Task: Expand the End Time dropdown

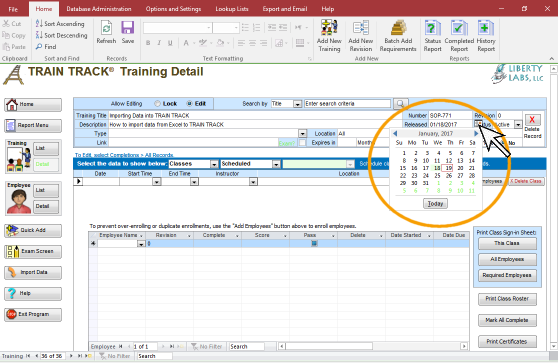Action: point(194,182)
